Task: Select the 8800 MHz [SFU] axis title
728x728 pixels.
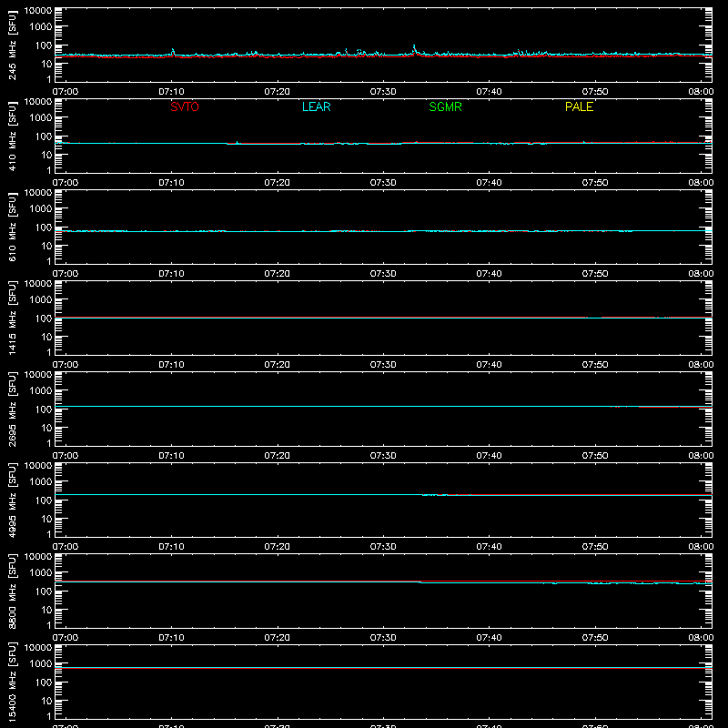Action: pyautogui.click(x=12, y=591)
